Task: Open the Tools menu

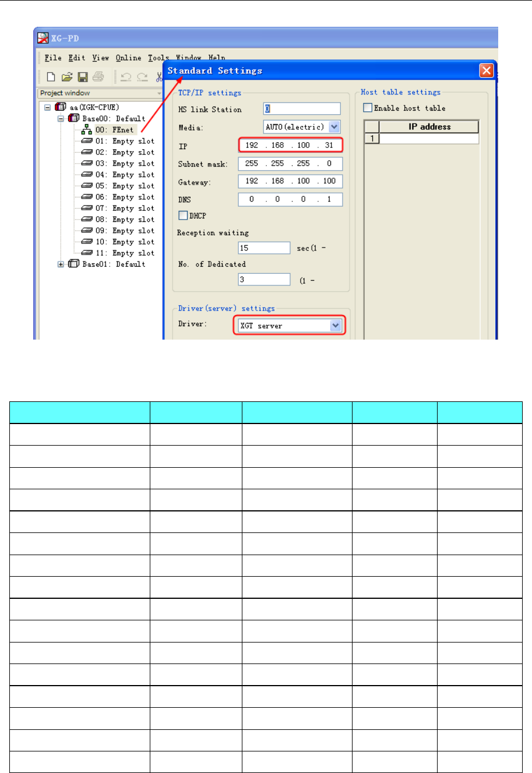Action: 158,58
